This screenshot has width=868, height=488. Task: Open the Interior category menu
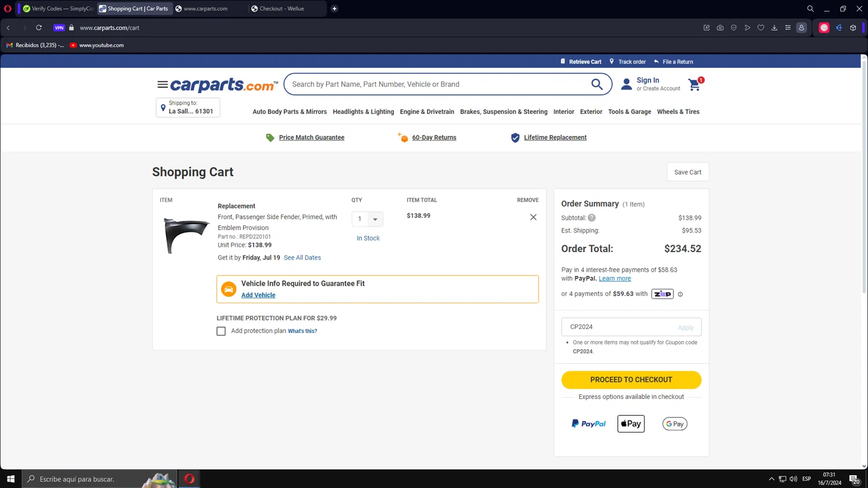(564, 112)
